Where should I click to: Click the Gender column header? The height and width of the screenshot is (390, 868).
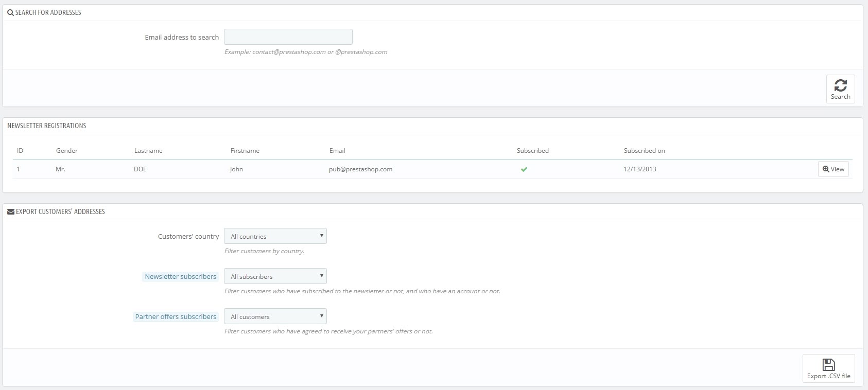pos(67,151)
